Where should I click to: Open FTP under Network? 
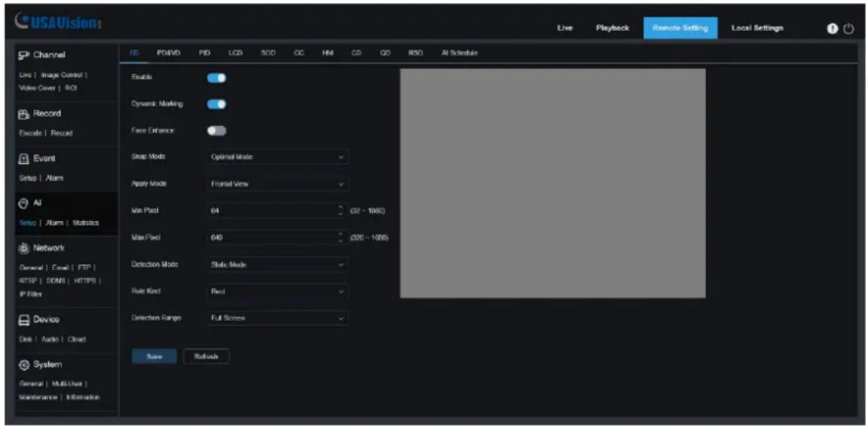[x=82, y=267]
